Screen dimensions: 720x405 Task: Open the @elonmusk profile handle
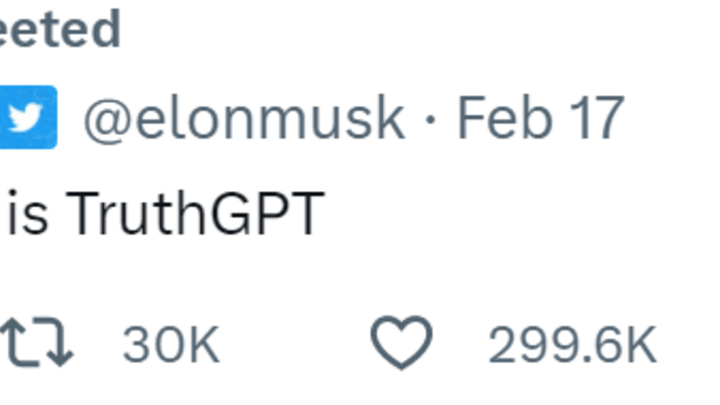(x=244, y=118)
